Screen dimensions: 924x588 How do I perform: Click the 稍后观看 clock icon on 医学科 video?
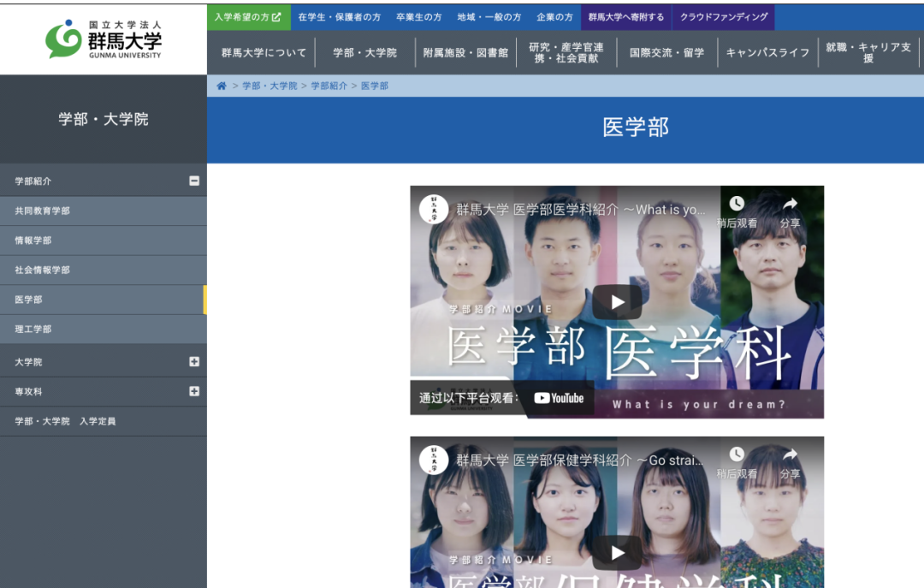click(737, 204)
